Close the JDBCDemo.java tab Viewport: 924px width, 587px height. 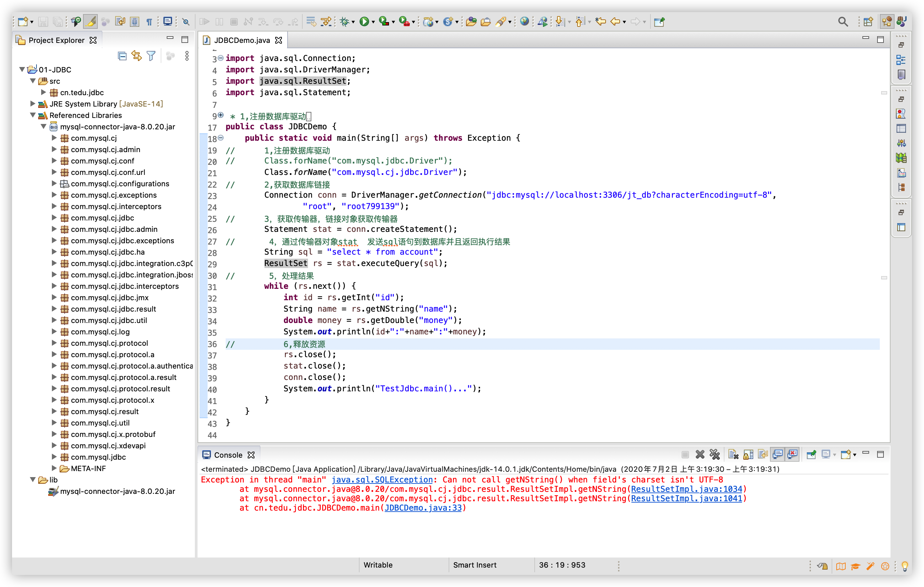(279, 40)
